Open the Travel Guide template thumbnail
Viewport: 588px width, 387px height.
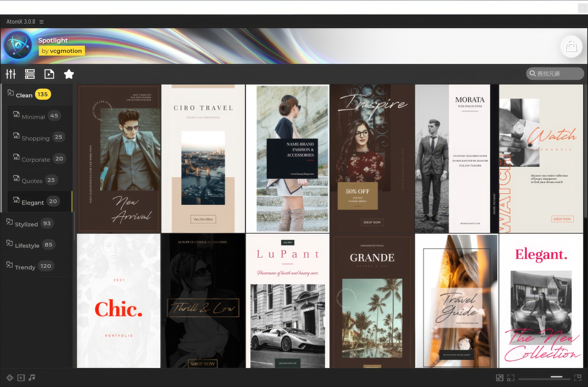(x=457, y=301)
